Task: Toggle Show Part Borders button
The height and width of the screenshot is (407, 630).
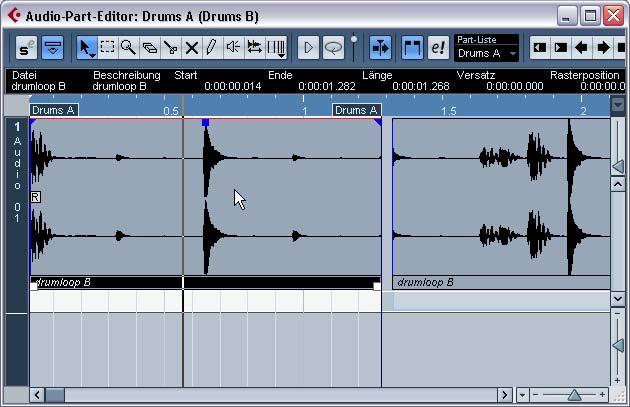Action: [412, 48]
